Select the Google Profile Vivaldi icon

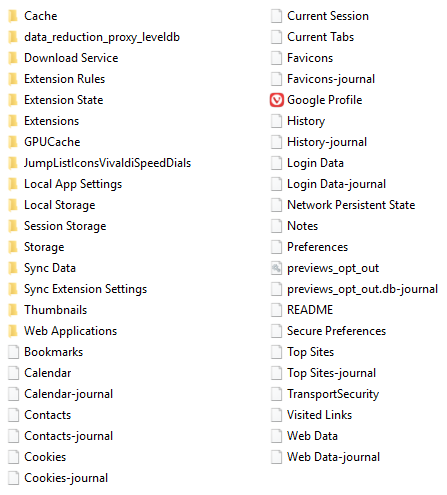pos(276,100)
